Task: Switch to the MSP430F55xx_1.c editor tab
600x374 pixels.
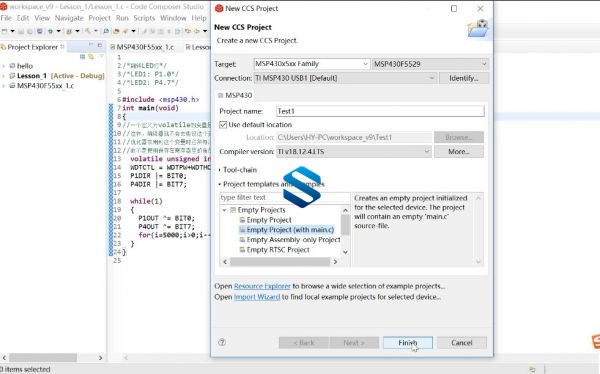Action: (142, 47)
